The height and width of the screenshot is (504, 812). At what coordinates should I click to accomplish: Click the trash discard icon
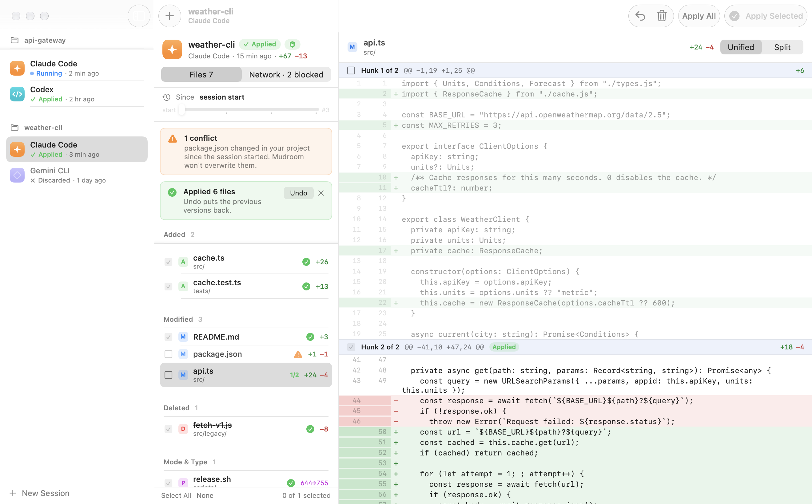point(662,16)
